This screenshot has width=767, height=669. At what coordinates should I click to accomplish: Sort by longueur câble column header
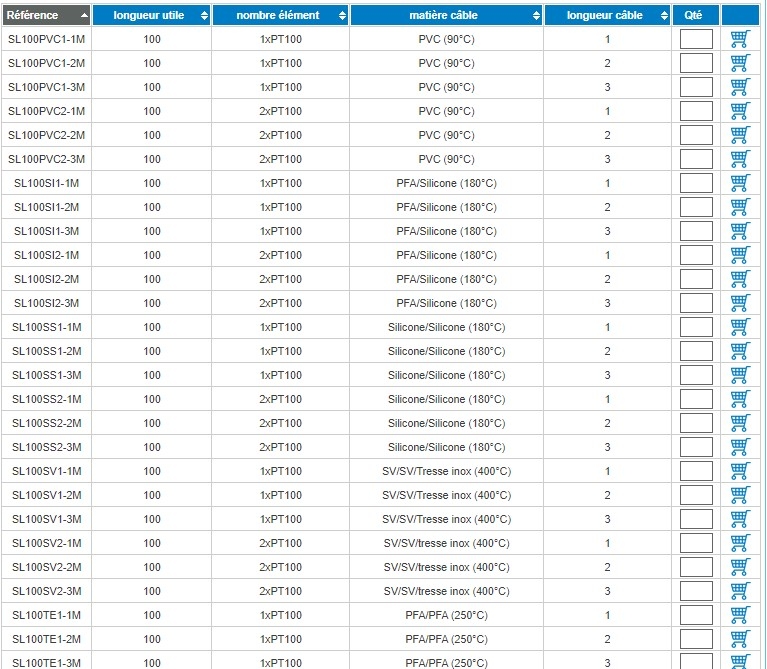coord(607,15)
